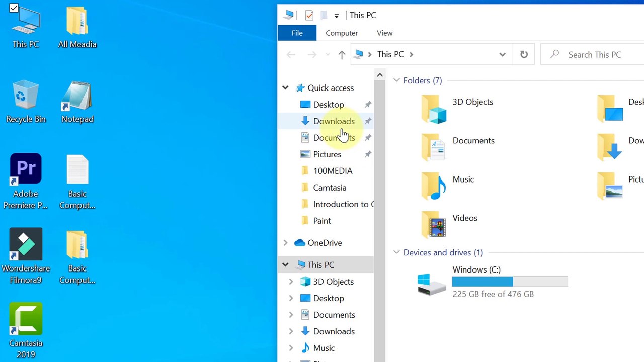The width and height of the screenshot is (644, 362).
Task: Click the Windows (C:) storage usage bar
Action: pyautogui.click(x=510, y=282)
